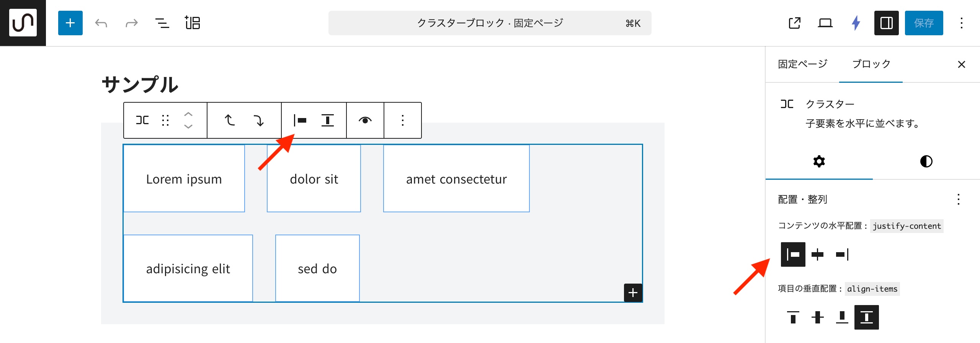980x343 pixels.
Task: Click the 保存 button
Action: [x=924, y=23]
